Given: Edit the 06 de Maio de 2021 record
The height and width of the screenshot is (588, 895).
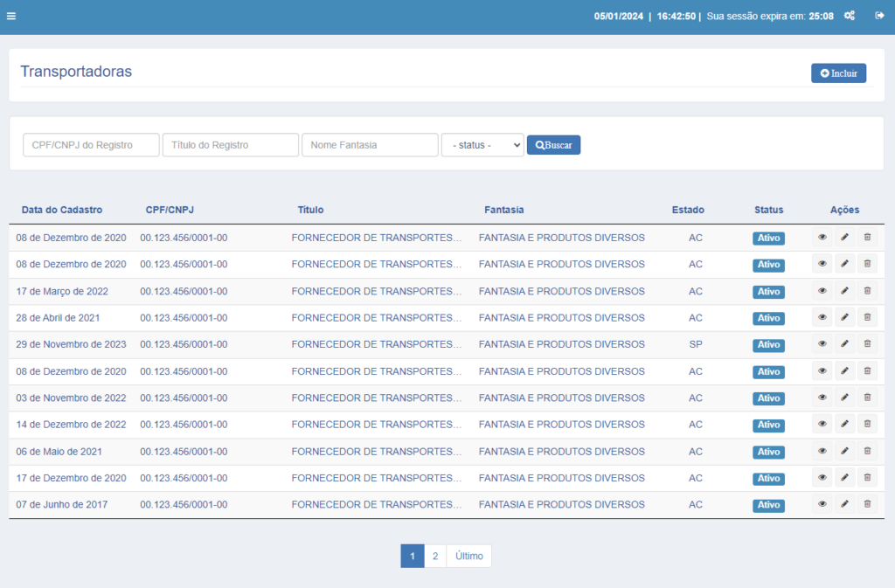Looking at the screenshot, I should 845,451.
